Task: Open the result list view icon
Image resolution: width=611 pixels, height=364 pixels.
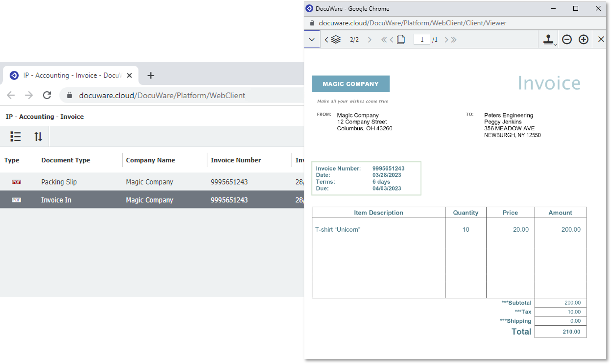Action: point(15,136)
